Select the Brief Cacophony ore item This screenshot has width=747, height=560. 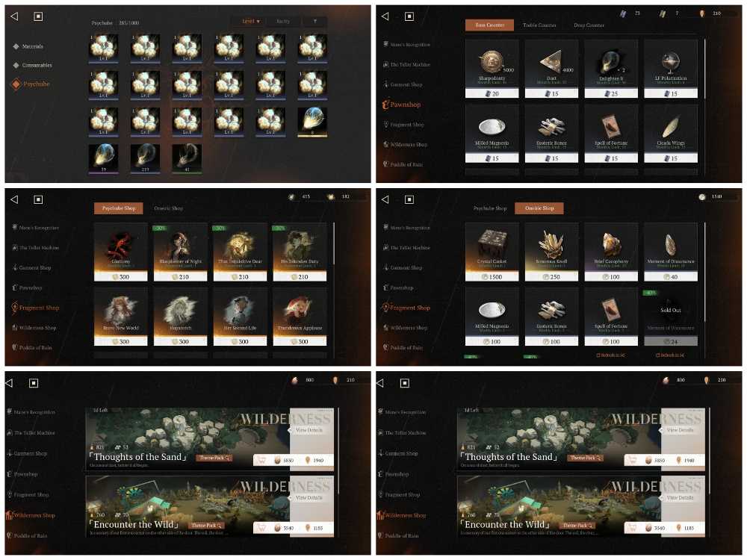[x=611, y=252]
